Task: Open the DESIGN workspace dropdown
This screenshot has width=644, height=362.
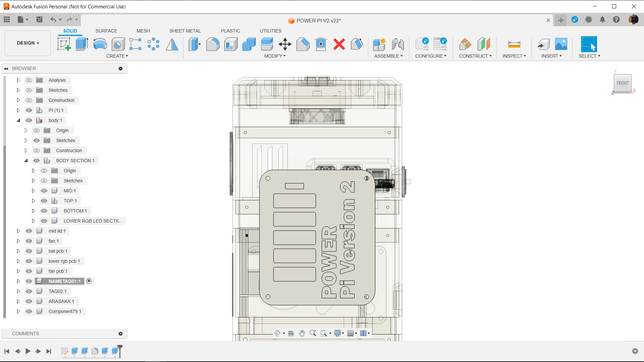Action: (x=28, y=43)
